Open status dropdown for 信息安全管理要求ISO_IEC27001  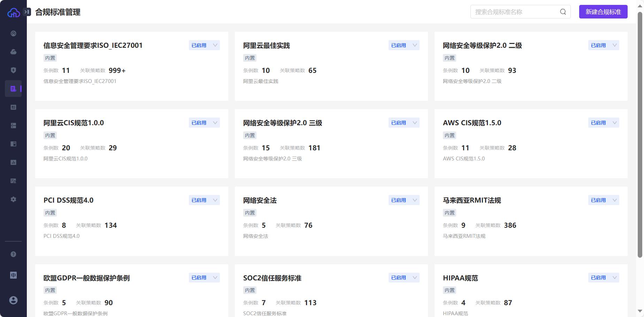(x=204, y=45)
